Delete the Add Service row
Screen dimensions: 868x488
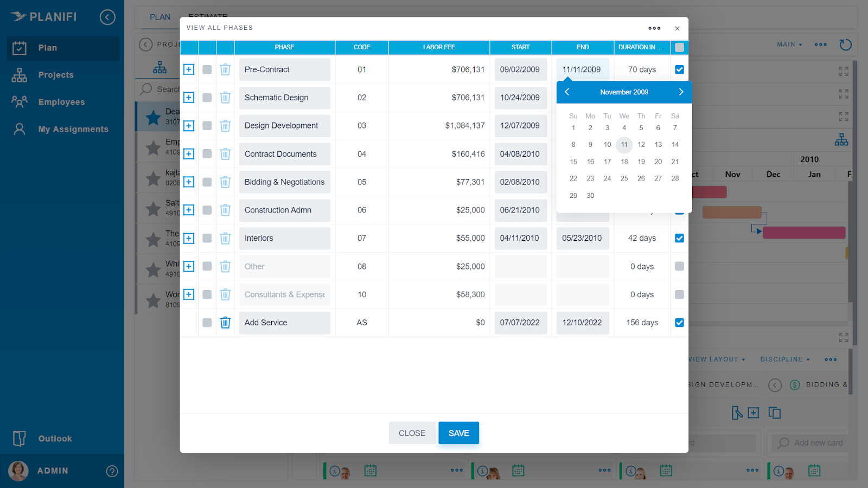click(225, 323)
